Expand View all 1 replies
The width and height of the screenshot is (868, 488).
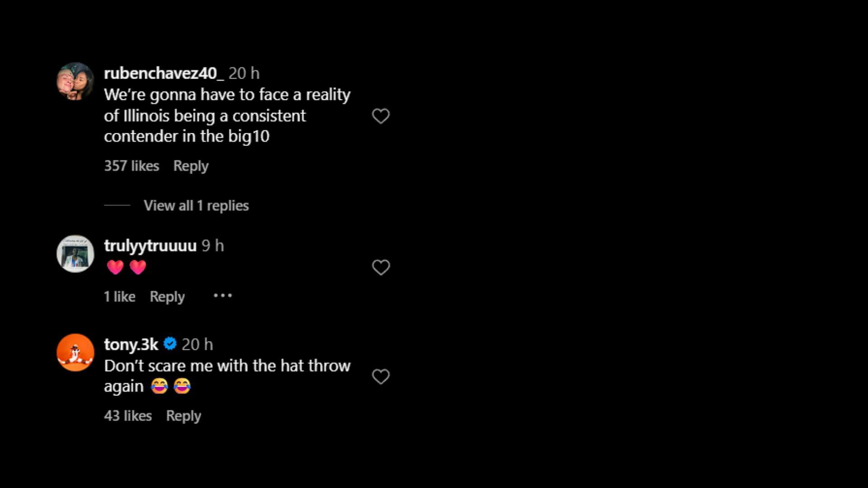[x=196, y=206]
